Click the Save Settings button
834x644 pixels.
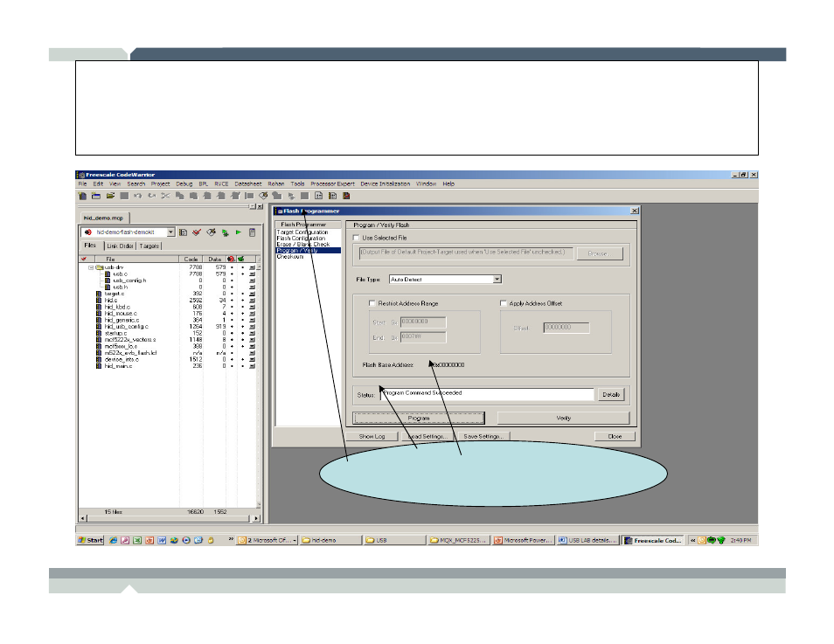pos(483,436)
